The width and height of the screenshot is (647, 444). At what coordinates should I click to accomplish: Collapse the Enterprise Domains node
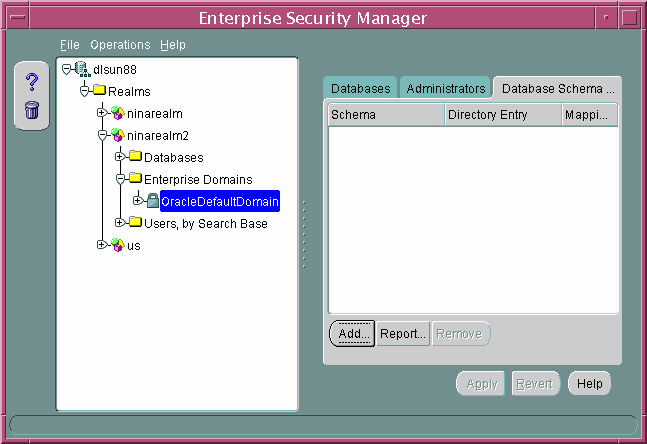(x=120, y=179)
